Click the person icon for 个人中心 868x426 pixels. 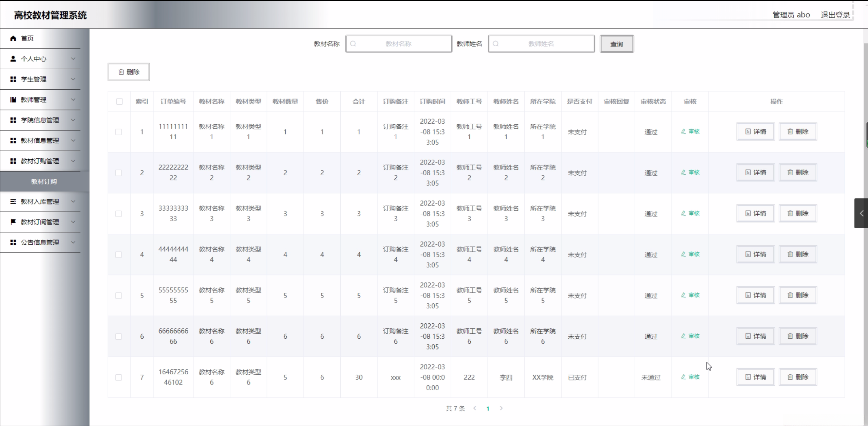tap(13, 59)
